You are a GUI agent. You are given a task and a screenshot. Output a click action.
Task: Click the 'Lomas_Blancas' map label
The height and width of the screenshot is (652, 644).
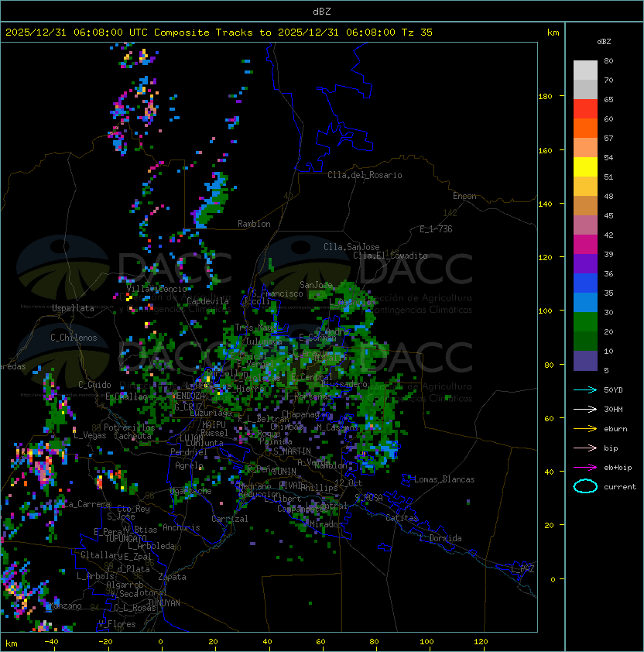[444, 479]
